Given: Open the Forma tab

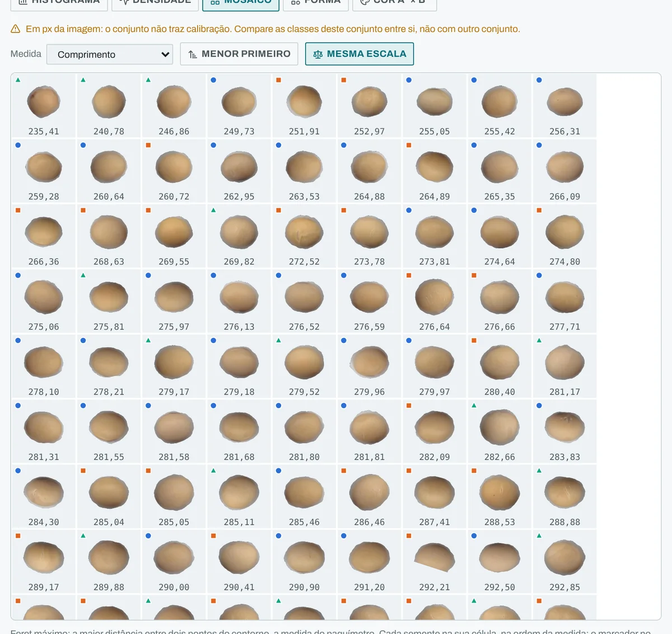Looking at the screenshot, I should pyautogui.click(x=316, y=2).
